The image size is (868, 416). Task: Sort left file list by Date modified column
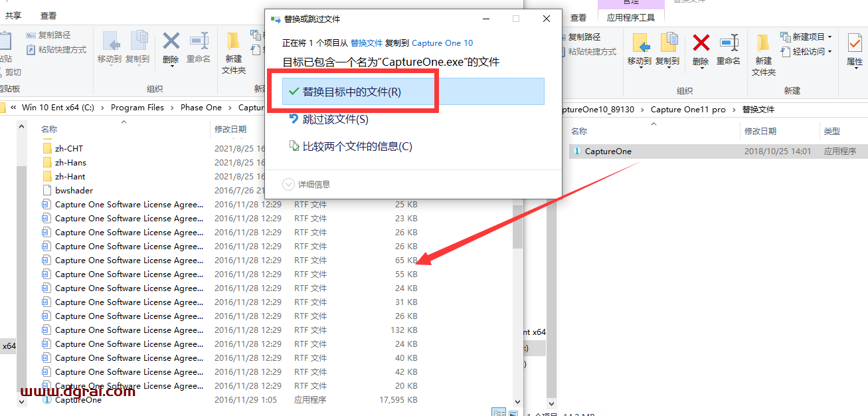[x=230, y=129]
